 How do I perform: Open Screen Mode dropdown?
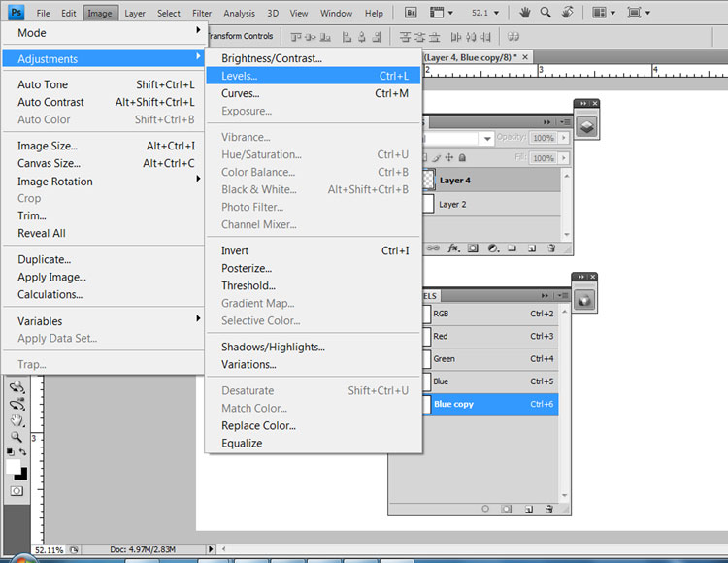coord(639,13)
